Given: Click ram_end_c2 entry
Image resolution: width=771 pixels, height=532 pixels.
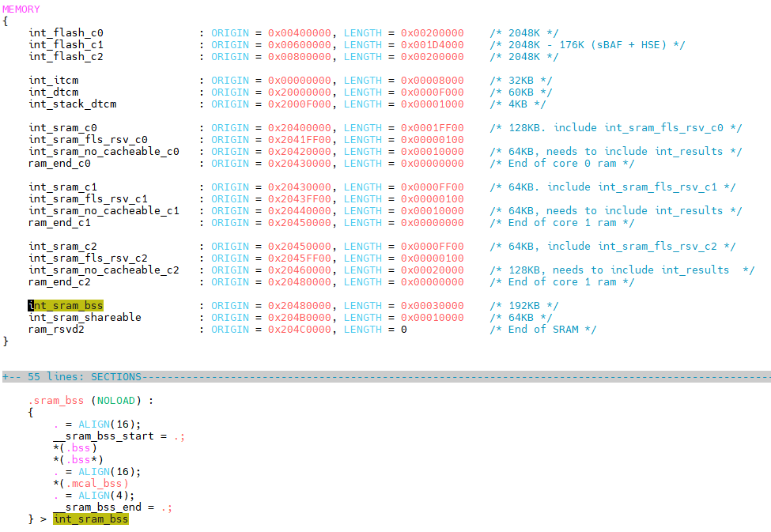Looking at the screenshot, I should (x=59, y=281).
